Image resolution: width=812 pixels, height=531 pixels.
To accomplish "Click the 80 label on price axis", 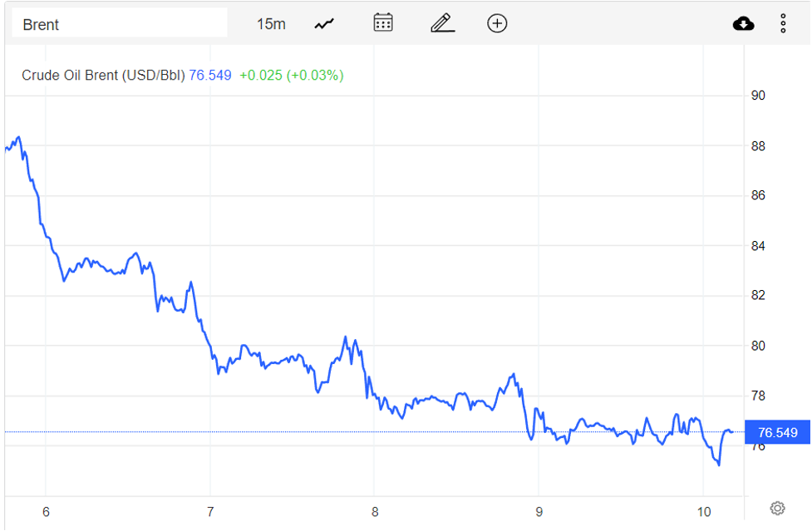I will pos(758,346).
